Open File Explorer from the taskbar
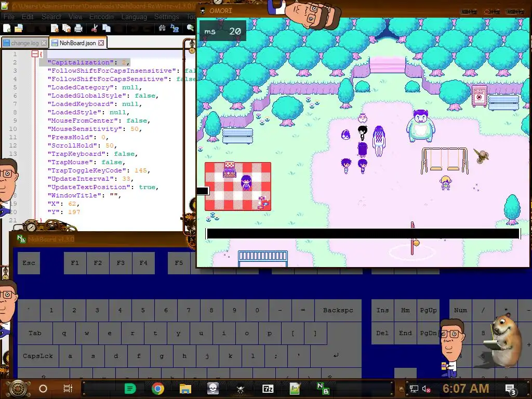The width and height of the screenshot is (532, 399). (185, 389)
